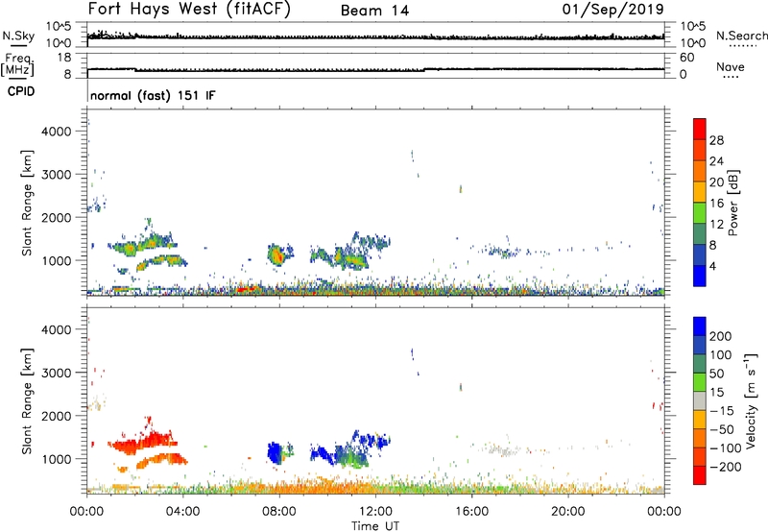Click 'Slant Range [km]' label of power panel
The height and width of the screenshot is (532, 768).
[x=27, y=203]
